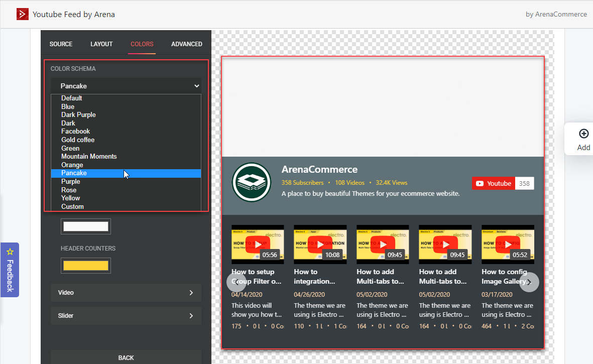This screenshot has height=364, width=593.
Task: Click the Add plus-circle icon
Action: [x=583, y=134]
